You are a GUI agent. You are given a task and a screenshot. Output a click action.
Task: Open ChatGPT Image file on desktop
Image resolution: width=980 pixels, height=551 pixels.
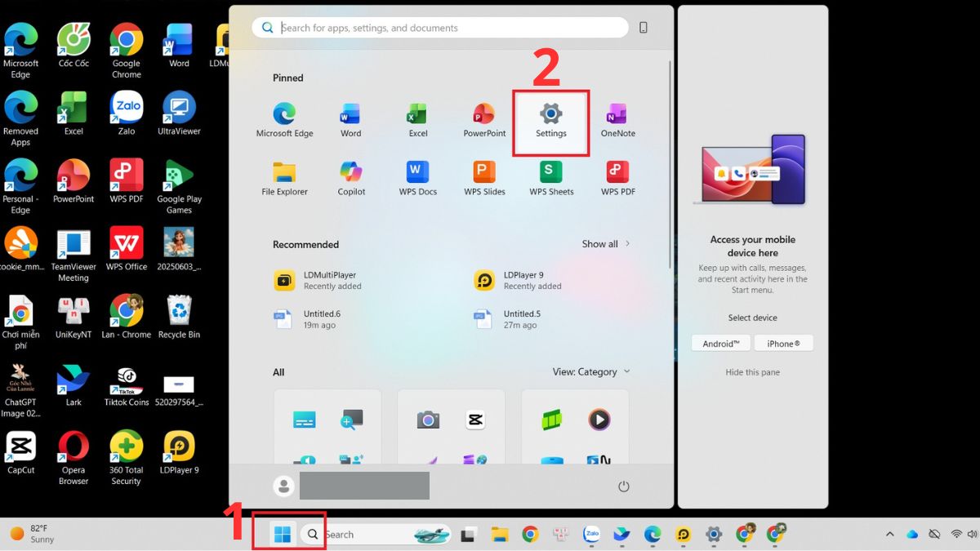pyautogui.click(x=20, y=390)
